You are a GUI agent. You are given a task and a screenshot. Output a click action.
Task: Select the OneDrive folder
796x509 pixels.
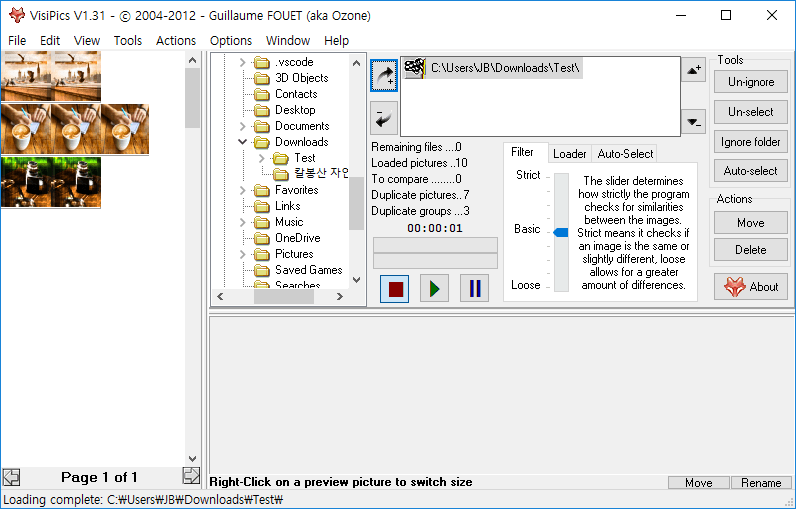(287, 238)
